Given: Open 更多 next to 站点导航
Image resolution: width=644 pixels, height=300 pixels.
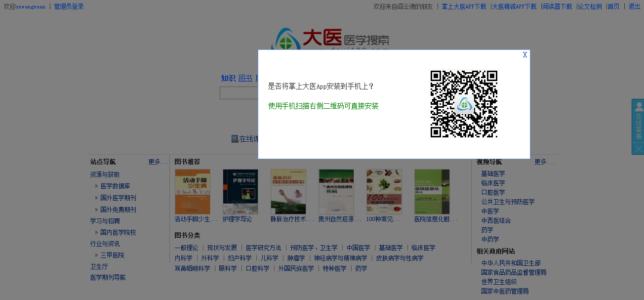Looking at the screenshot, I should [x=158, y=162].
